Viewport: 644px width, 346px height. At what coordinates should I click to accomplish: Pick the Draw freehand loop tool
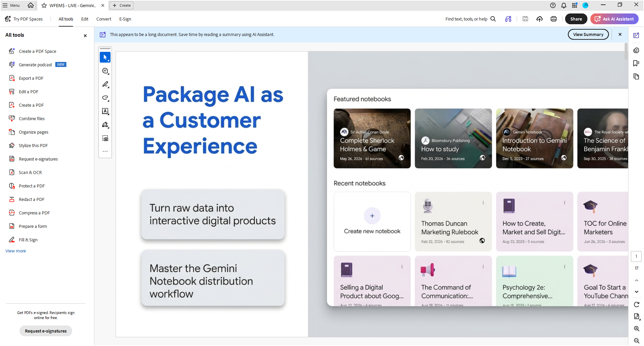pyautogui.click(x=105, y=98)
